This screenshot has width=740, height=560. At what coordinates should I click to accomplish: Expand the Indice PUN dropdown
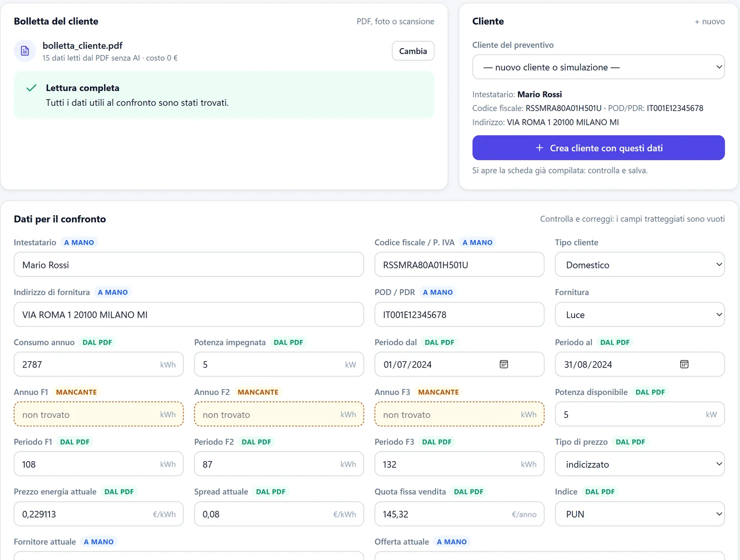640,514
